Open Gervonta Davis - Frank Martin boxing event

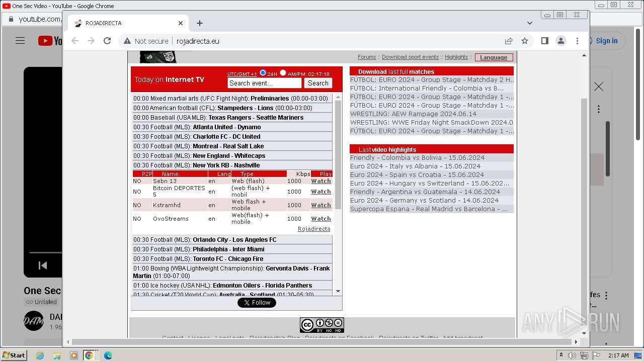(x=232, y=272)
